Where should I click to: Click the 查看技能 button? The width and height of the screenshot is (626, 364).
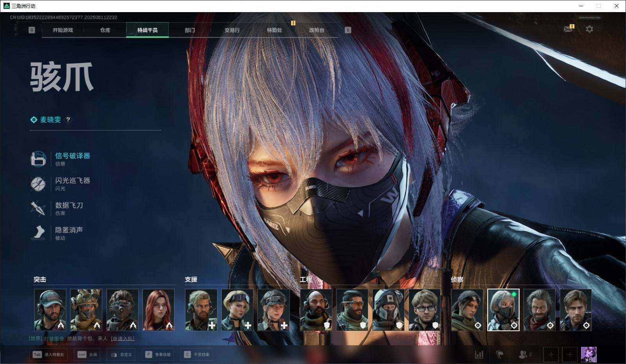pos(158,355)
